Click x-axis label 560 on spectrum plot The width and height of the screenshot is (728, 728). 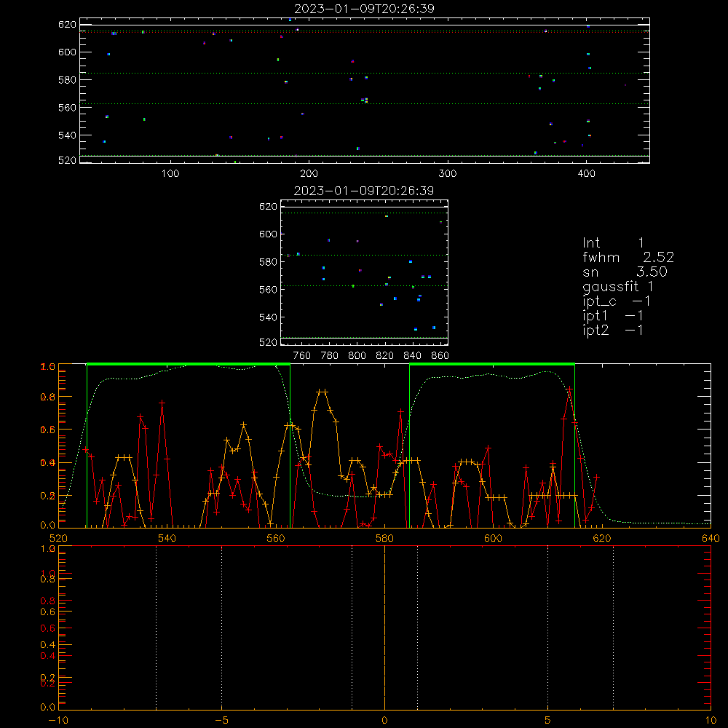point(276,538)
